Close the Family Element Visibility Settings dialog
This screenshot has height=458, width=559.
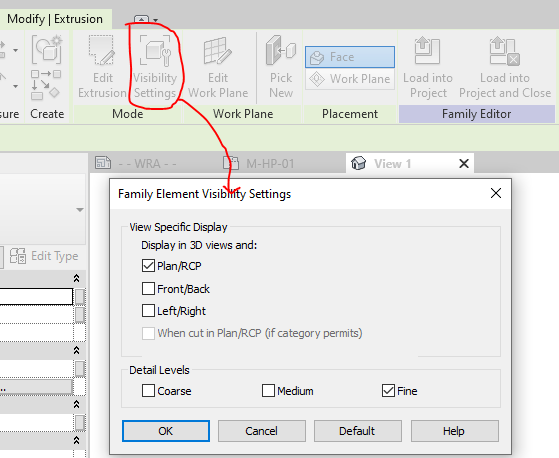pos(496,194)
